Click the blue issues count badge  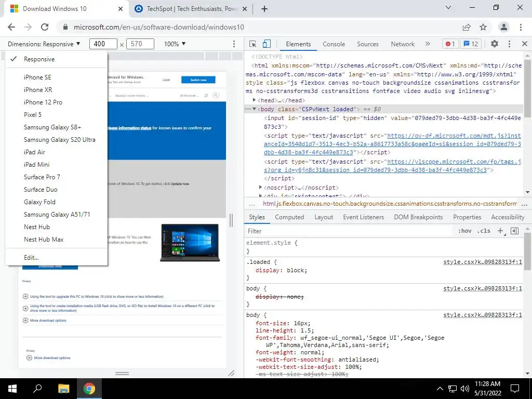[x=471, y=44]
